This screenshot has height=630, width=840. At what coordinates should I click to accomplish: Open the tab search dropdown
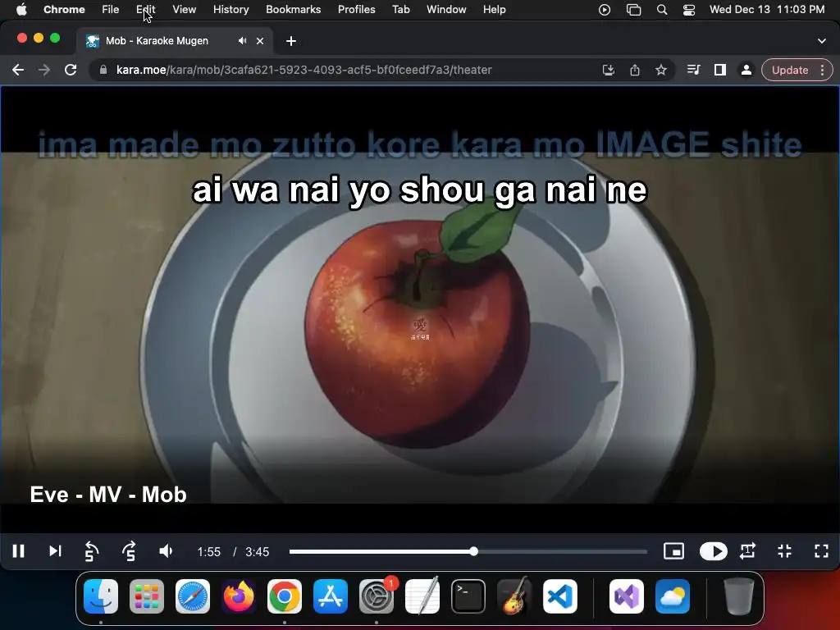point(822,41)
